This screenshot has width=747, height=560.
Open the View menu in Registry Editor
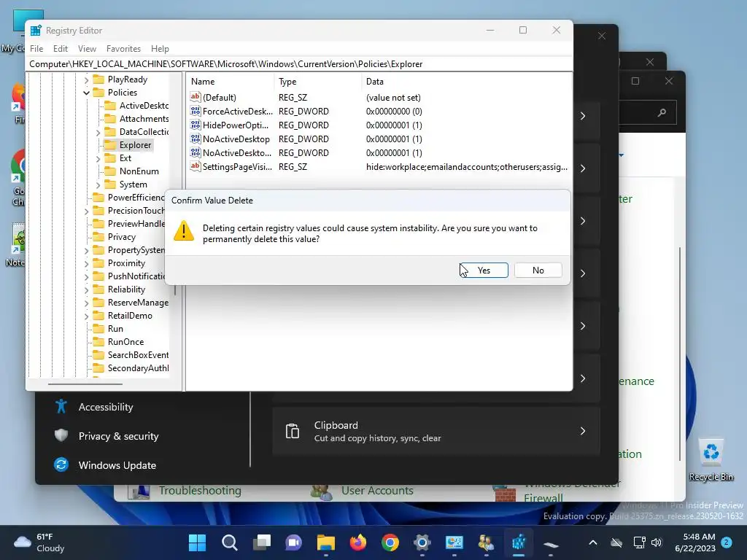(x=87, y=49)
